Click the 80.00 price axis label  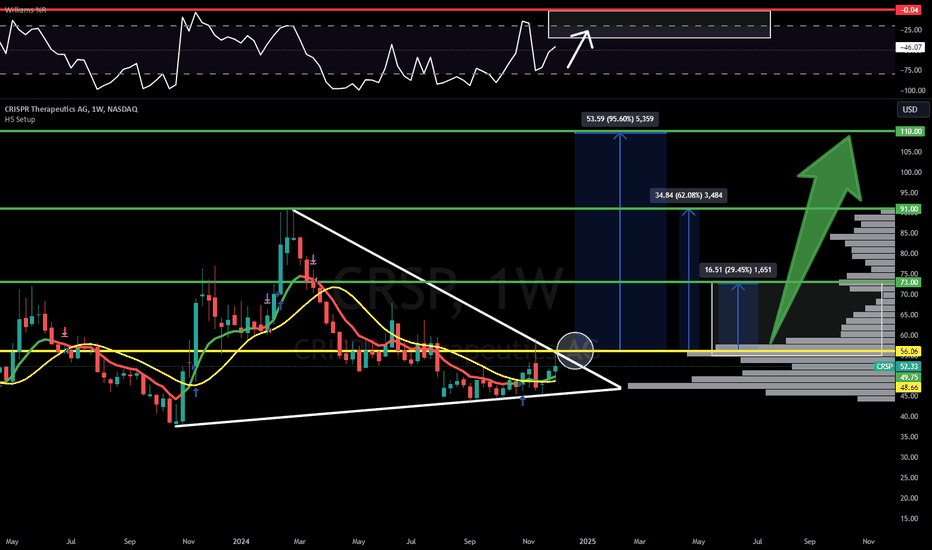[911, 253]
